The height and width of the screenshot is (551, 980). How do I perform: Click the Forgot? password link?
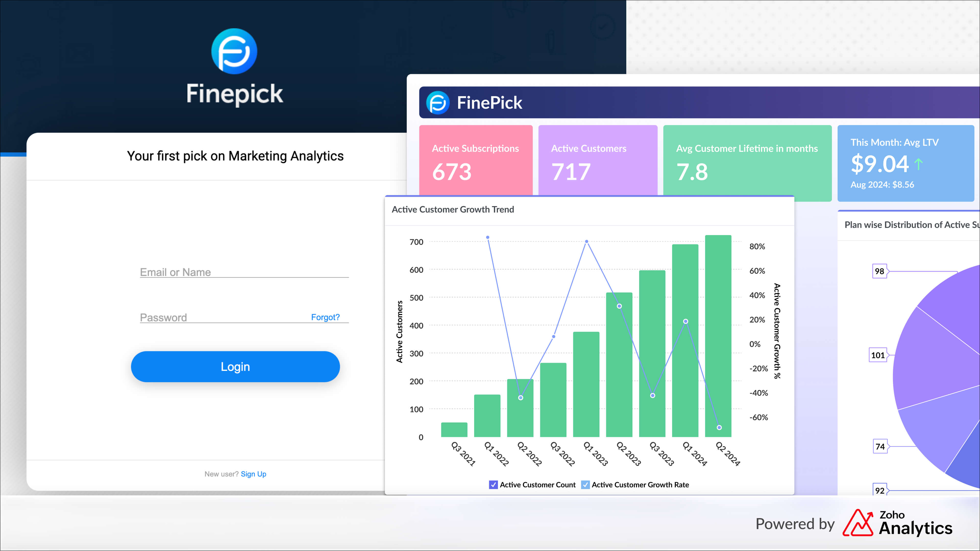(325, 317)
